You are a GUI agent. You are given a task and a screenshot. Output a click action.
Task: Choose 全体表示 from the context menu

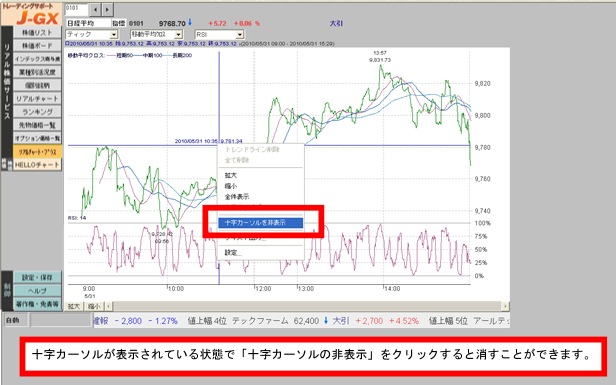pyautogui.click(x=236, y=196)
